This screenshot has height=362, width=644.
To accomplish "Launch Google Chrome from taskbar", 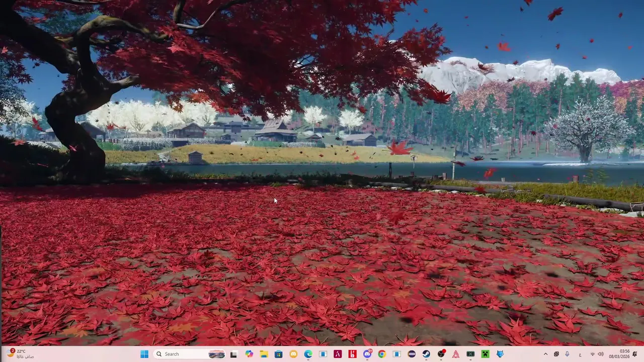I will coord(382,354).
